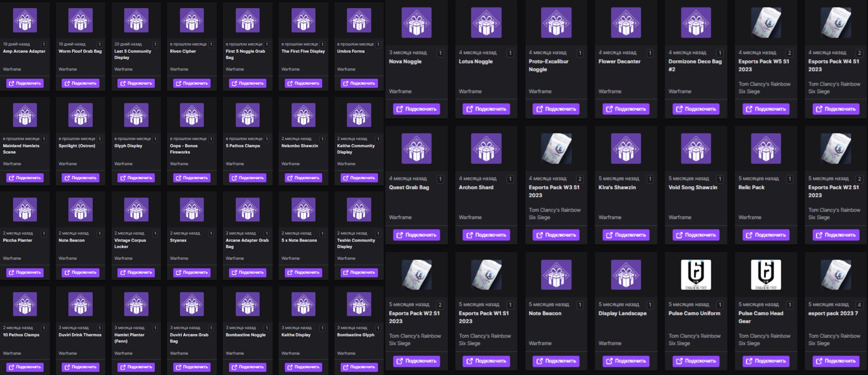Open the Kira's Shawzin gift icon
This screenshot has width=868, height=375.
point(626,149)
